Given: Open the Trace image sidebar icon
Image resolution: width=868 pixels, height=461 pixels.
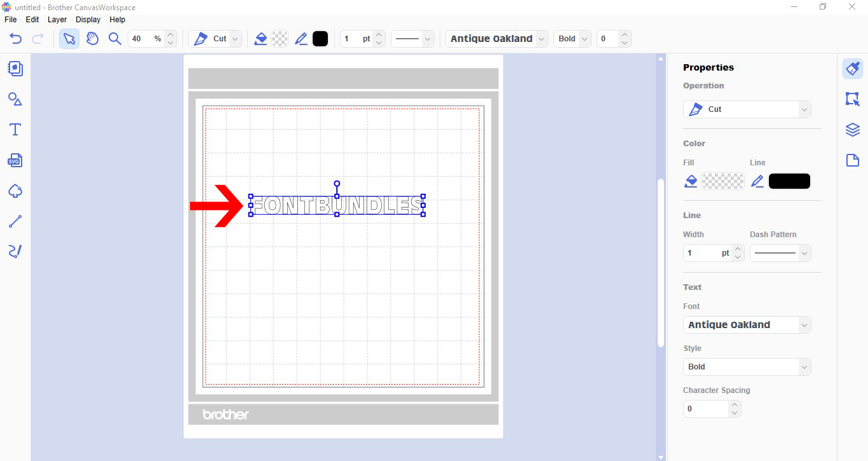Looking at the screenshot, I should [15, 191].
